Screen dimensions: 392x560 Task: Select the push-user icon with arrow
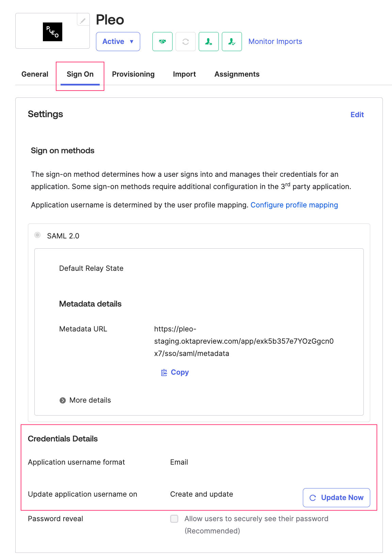point(209,41)
